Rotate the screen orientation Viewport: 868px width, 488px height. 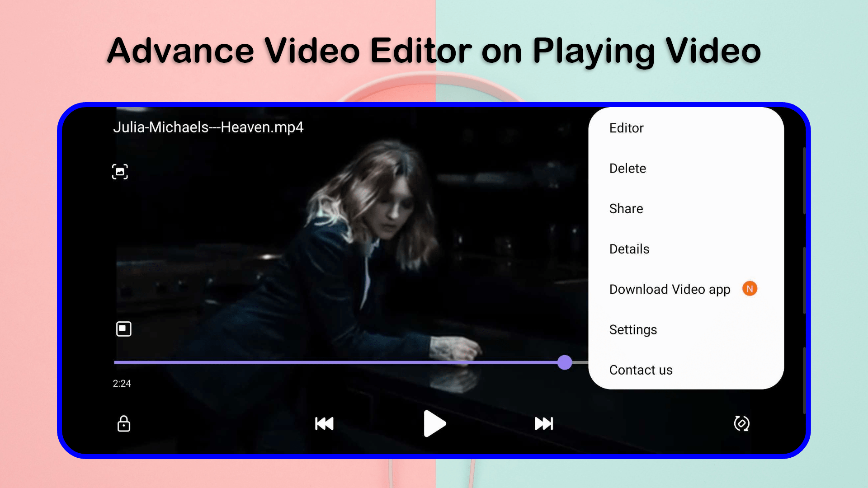(741, 424)
